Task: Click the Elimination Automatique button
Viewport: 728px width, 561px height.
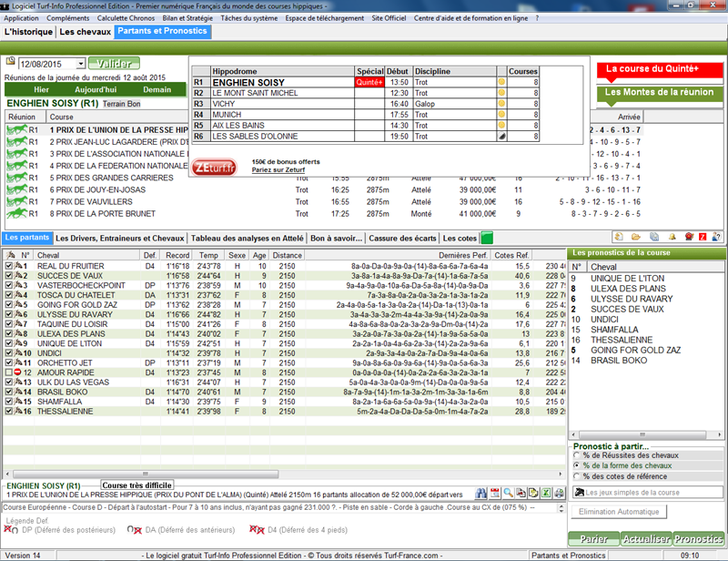Action: click(619, 512)
